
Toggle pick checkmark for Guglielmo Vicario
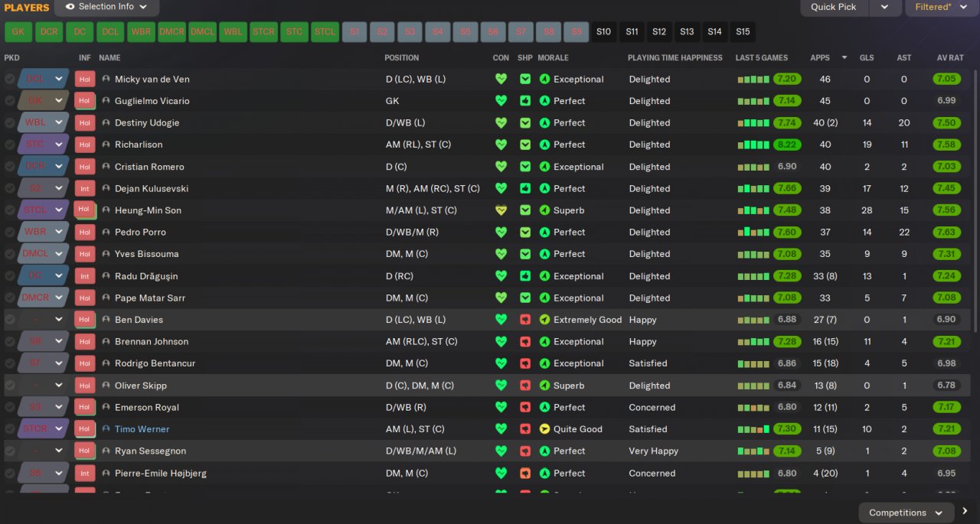point(10,101)
